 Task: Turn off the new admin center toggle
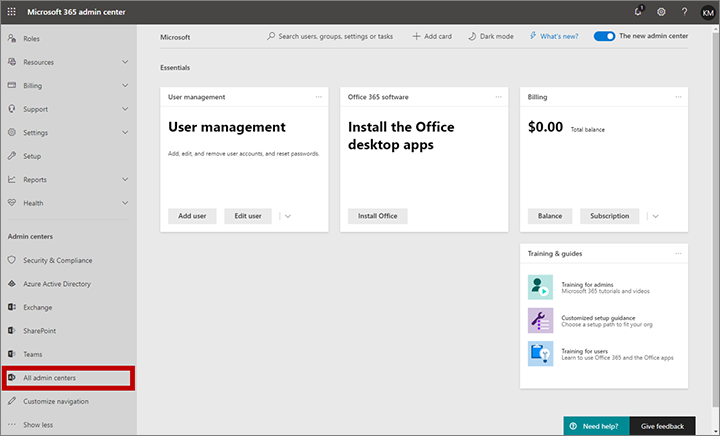[604, 36]
